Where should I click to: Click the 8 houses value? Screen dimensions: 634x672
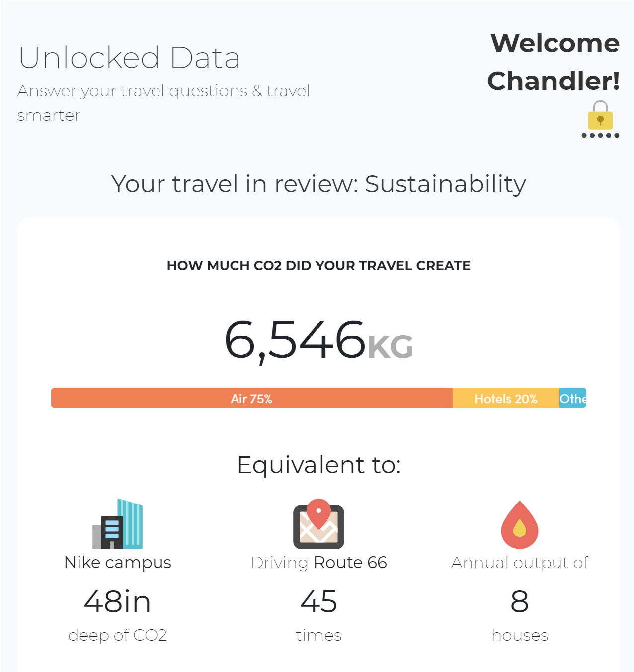[x=520, y=601]
